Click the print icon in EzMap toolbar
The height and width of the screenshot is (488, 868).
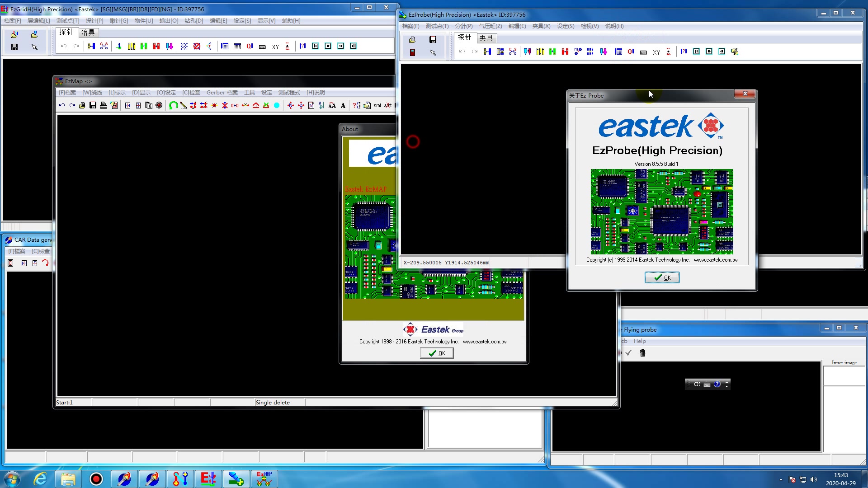point(104,105)
